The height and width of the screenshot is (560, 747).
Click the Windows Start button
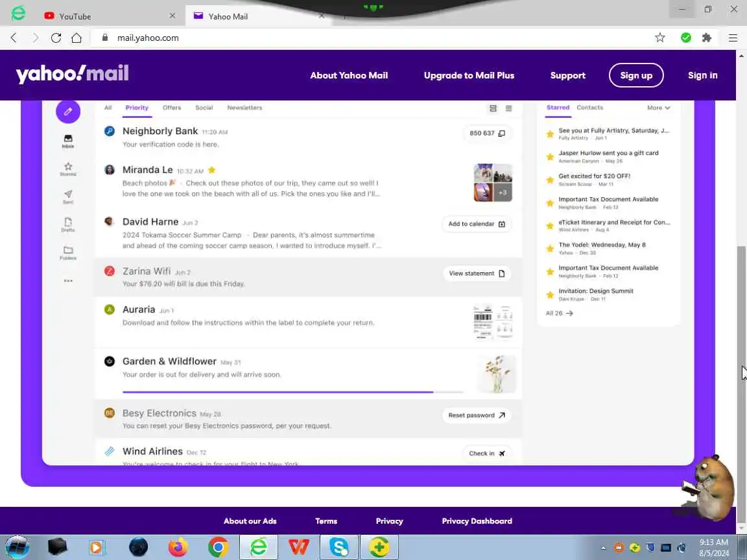18,547
